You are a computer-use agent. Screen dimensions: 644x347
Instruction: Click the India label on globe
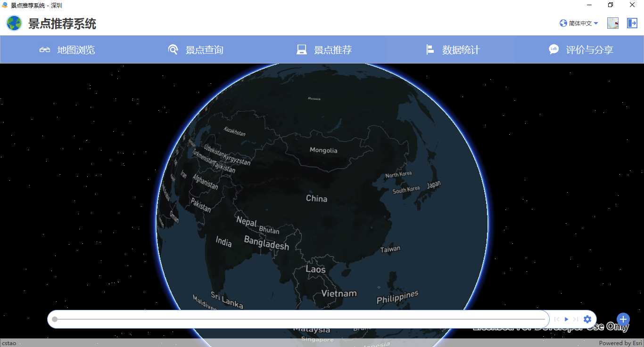(x=224, y=242)
